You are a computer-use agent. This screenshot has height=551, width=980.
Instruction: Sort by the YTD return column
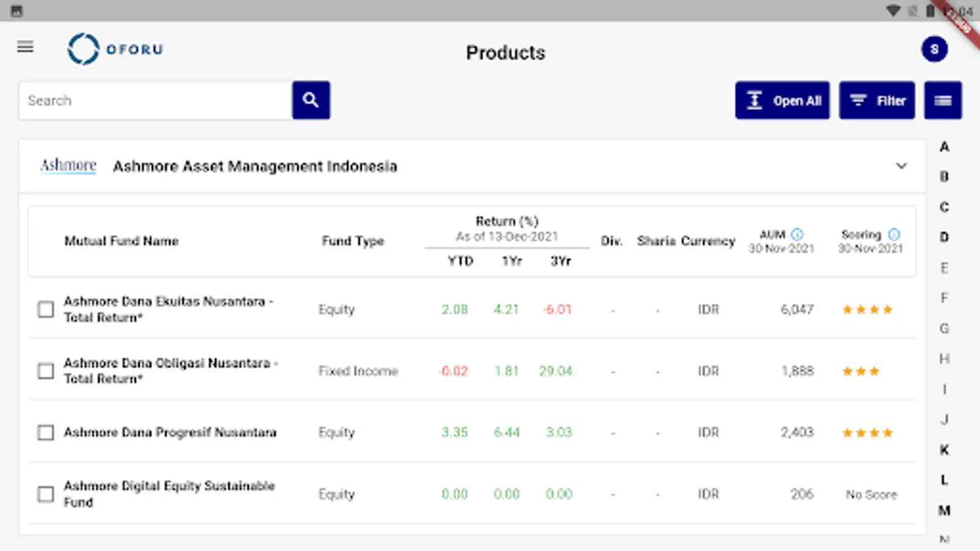460,261
